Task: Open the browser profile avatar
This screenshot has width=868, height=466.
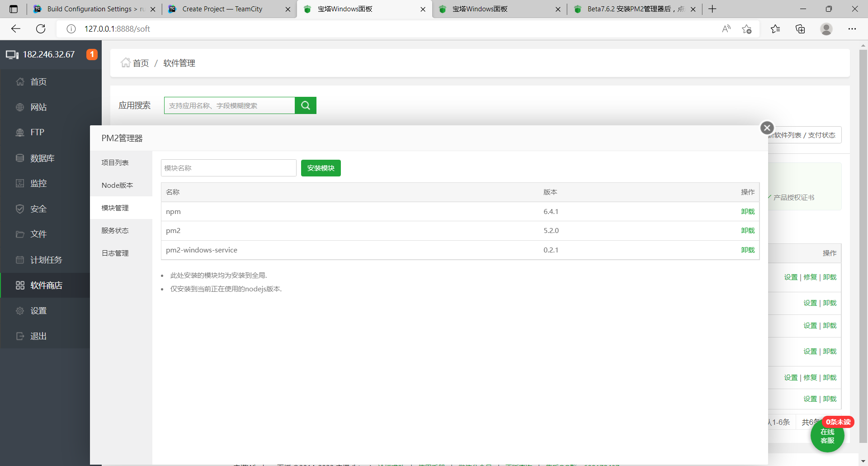Action: [826, 29]
